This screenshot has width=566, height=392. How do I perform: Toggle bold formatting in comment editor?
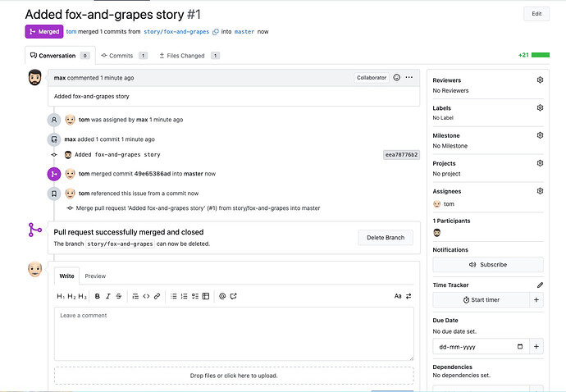click(97, 296)
